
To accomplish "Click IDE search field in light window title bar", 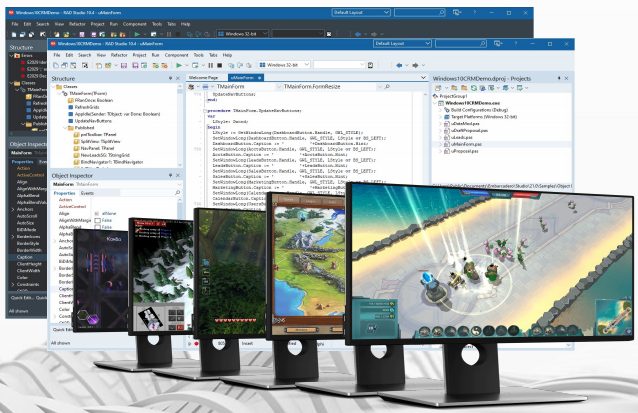I will (x=461, y=43).
